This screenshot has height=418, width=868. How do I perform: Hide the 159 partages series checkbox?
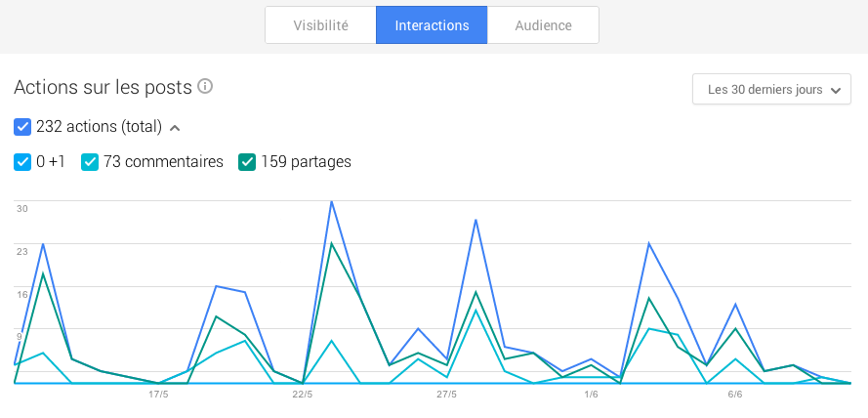[x=247, y=162]
